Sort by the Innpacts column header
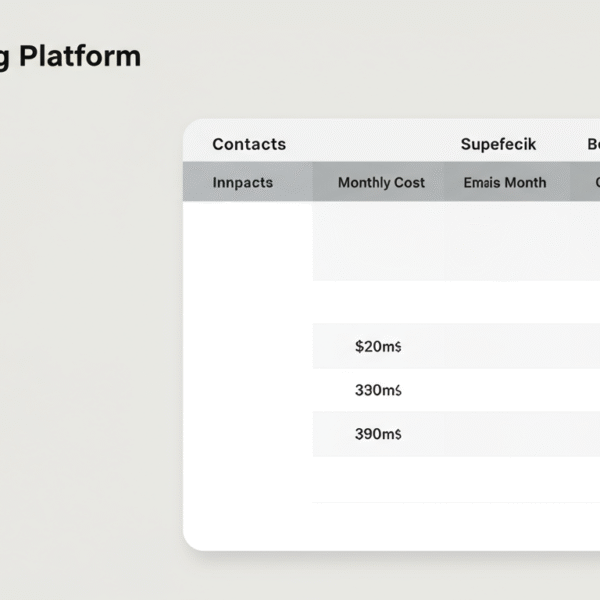 pos(243,183)
